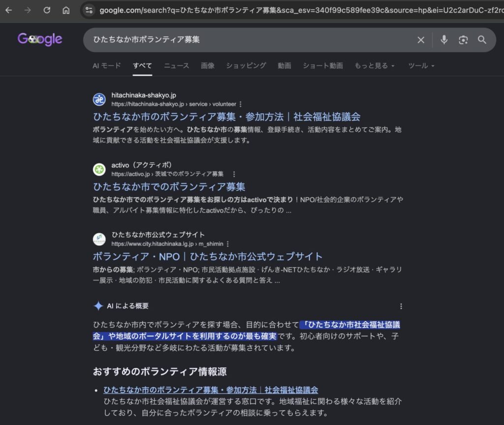Open the ニュース tab
The width and height of the screenshot is (504, 425).
[x=177, y=65]
